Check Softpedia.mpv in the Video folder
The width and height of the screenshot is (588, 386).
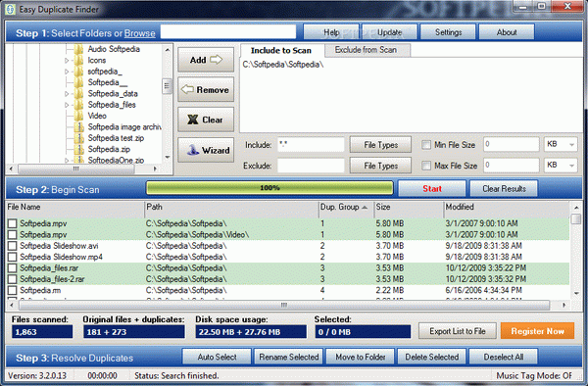tap(13, 234)
